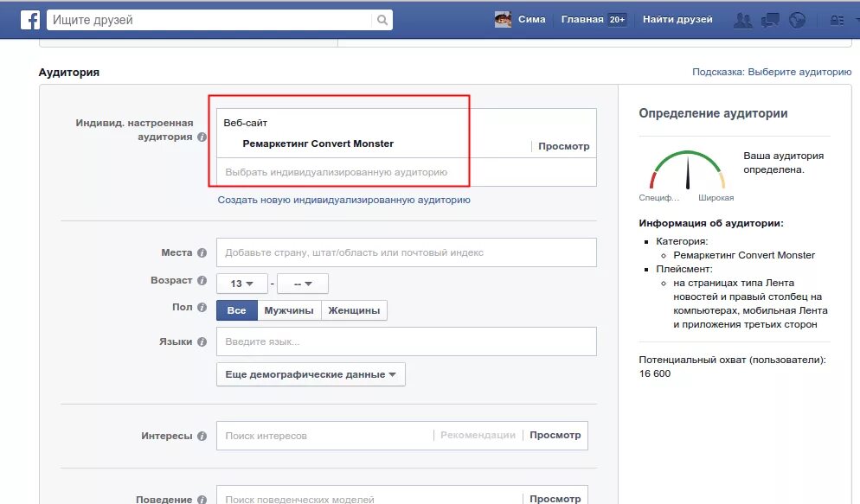
Task: Expand Еще демографические данные dropdown
Action: (311, 374)
